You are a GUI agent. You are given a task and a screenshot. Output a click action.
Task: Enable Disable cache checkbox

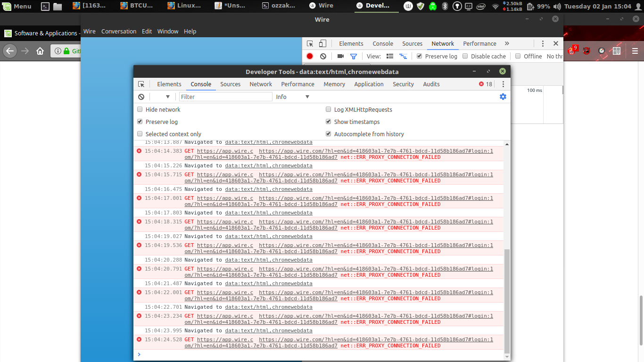point(465,56)
